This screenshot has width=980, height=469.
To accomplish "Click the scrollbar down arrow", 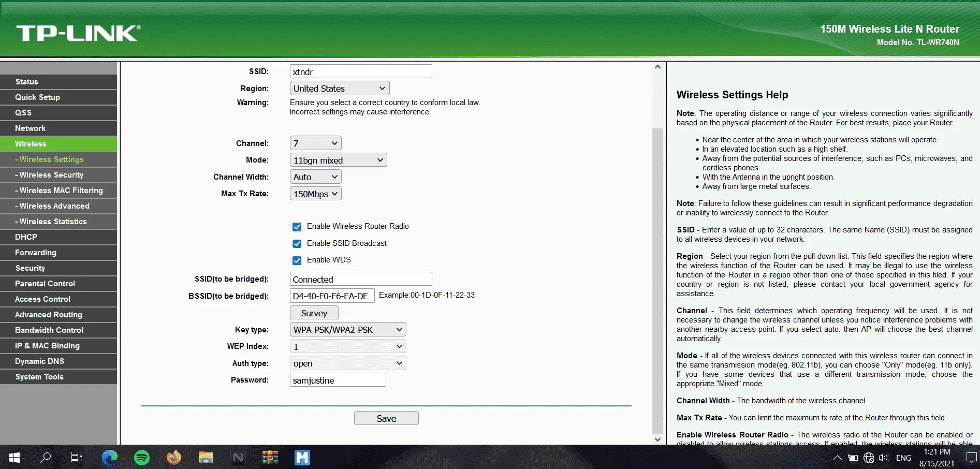I will tap(657, 439).
